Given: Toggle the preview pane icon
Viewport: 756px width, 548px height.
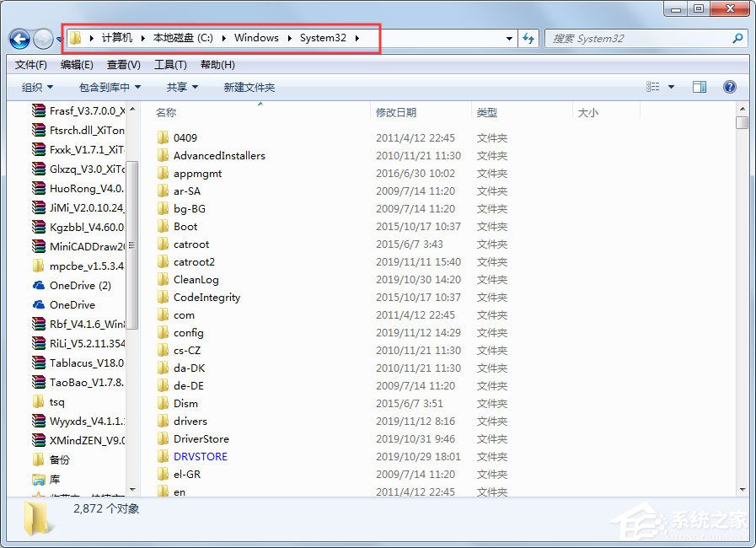Looking at the screenshot, I should tap(700, 86).
